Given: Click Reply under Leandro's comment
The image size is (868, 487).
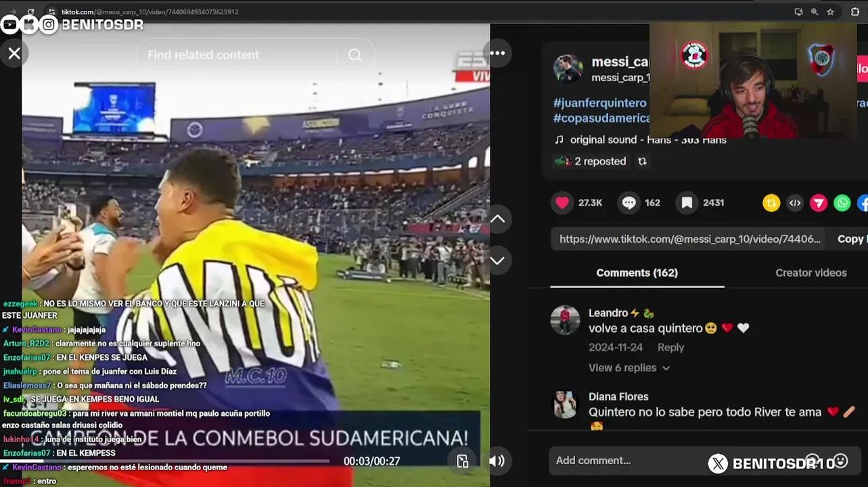Looking at the screenshot, I should pos(670,347).
